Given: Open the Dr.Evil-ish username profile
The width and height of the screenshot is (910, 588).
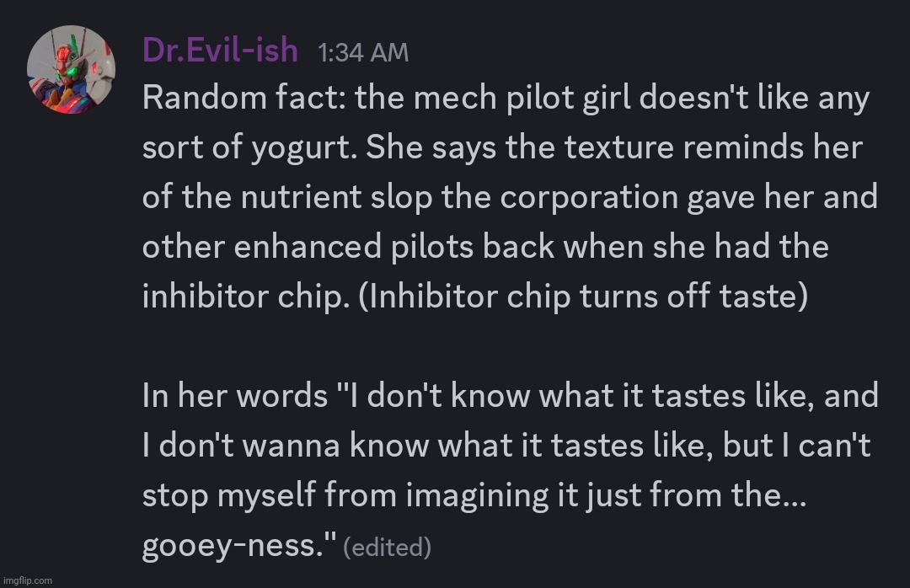Looking at the screenshot, I should pos(220,51).
